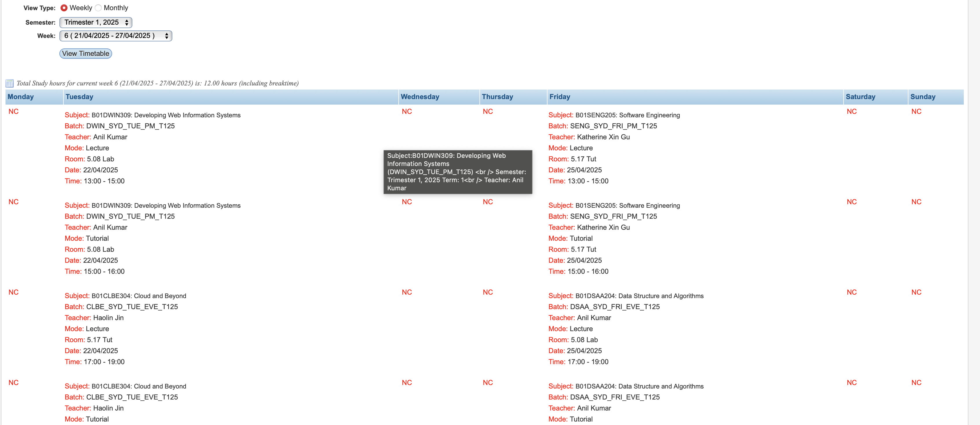Viewport: 980px width, 425px height.
Task: Open the Week dropdown showing week 6
Action: coord(116,36)
